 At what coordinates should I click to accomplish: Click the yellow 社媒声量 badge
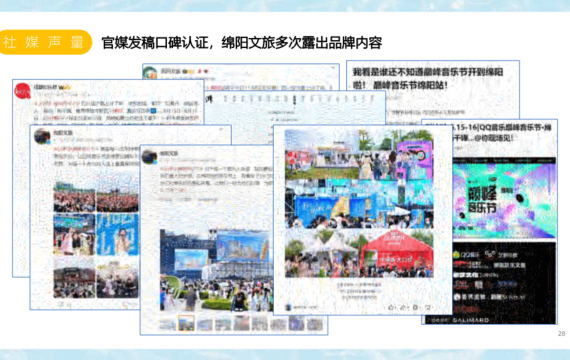coord(45,42)
